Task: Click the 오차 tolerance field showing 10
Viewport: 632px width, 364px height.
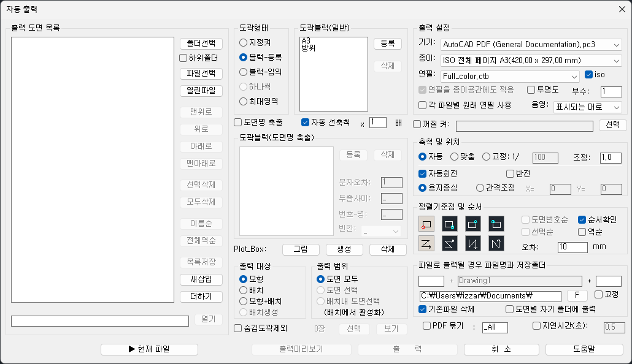Action: [572, 247]
